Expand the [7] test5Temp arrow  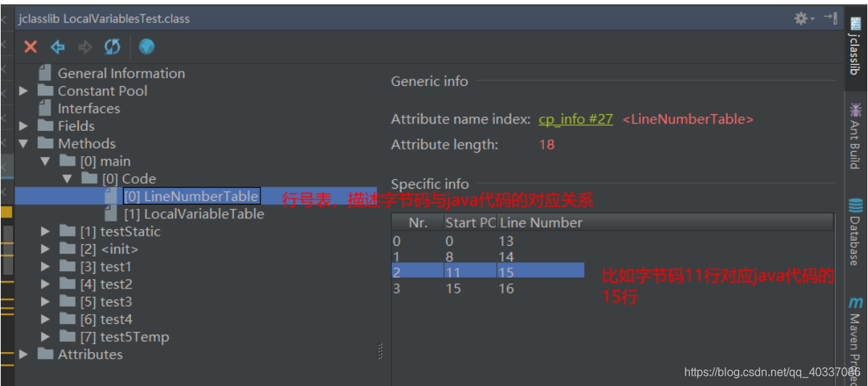click(46, 337)
